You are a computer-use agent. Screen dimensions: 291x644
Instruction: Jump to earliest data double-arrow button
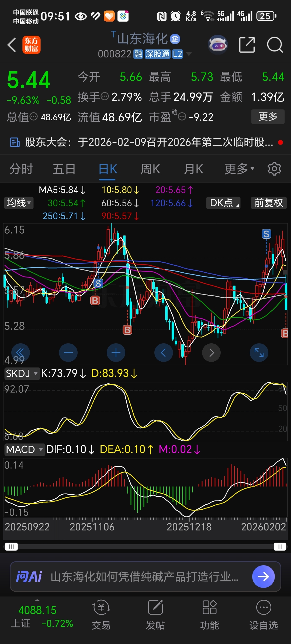[20, 352]
